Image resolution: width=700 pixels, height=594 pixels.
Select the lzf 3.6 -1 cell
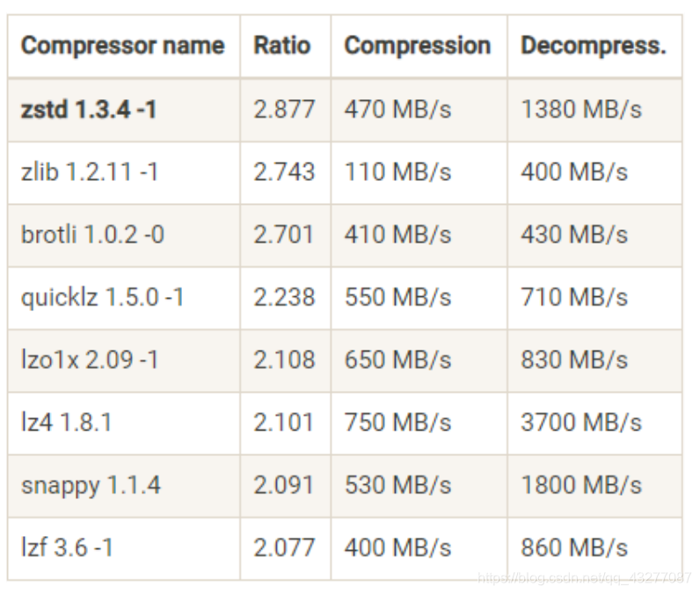point(123,548)
